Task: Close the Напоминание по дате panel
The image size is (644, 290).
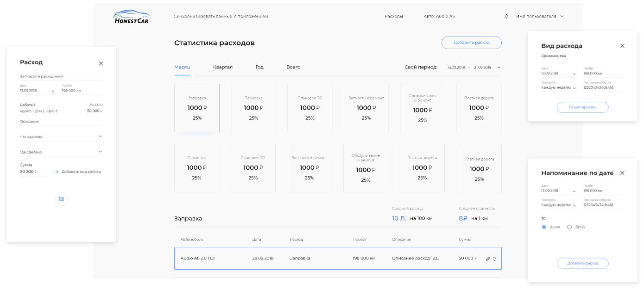Action: (622, 173)
